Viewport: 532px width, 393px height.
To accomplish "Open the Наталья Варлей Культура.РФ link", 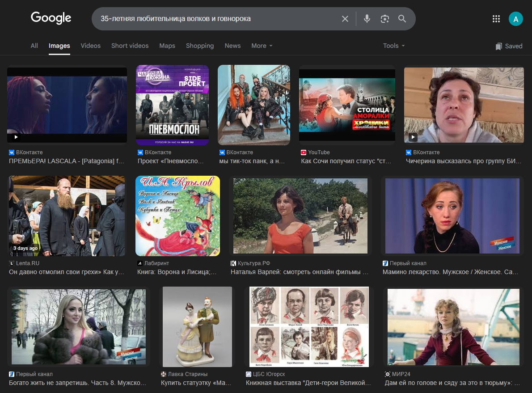I will (x=299, y=272).
